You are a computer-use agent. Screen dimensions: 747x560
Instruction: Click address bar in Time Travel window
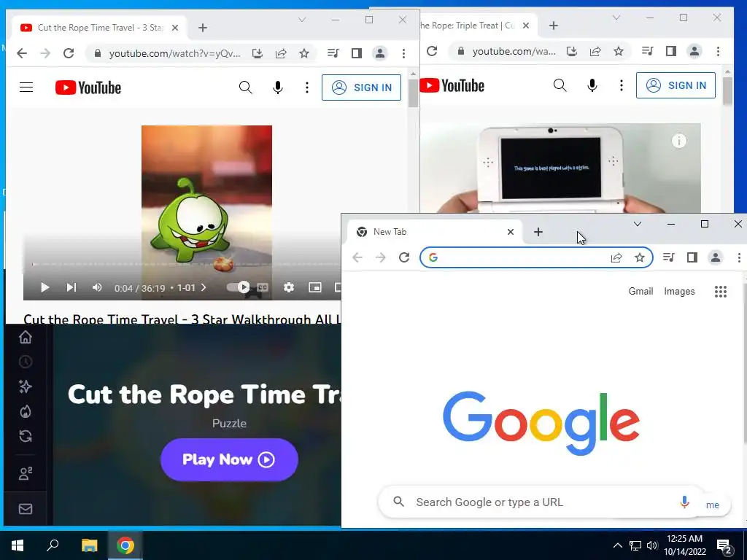tap(174, 53)
